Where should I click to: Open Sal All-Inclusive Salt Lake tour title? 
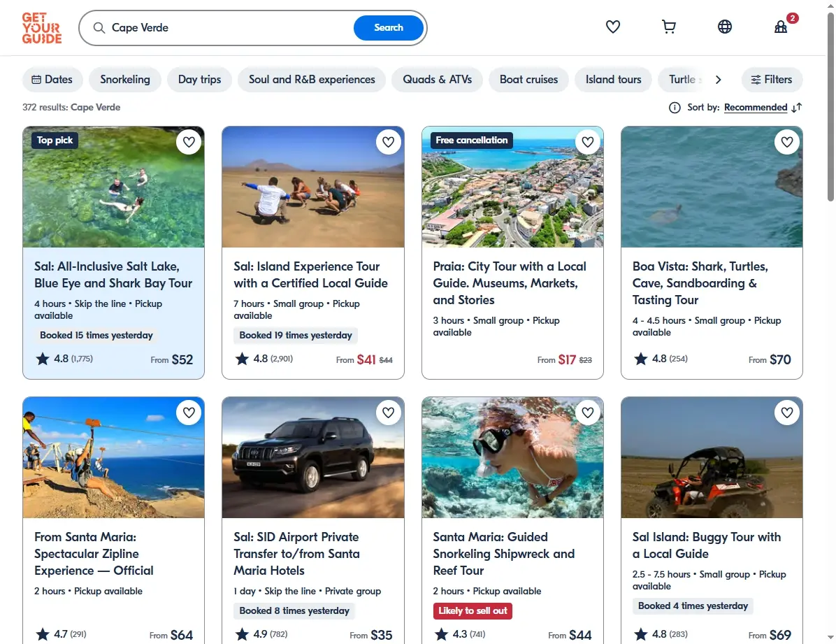[x=113, y=275]
